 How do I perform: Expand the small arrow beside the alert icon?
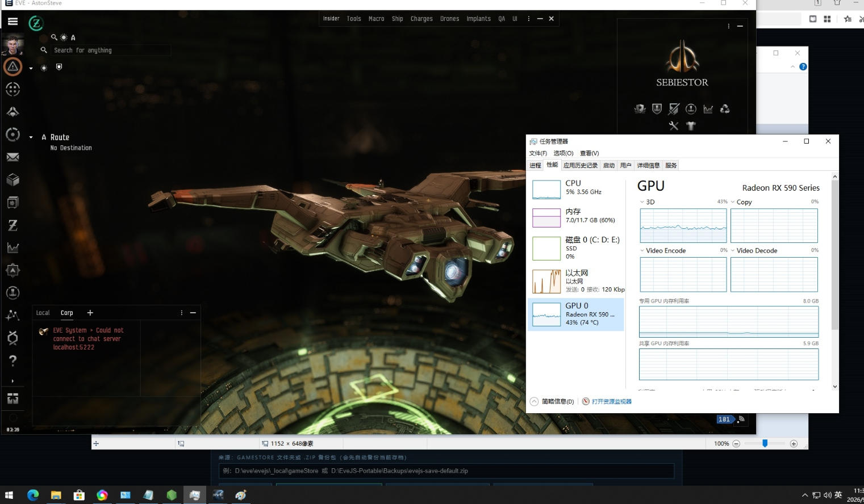pyautogui.click(x=31, y=68)
